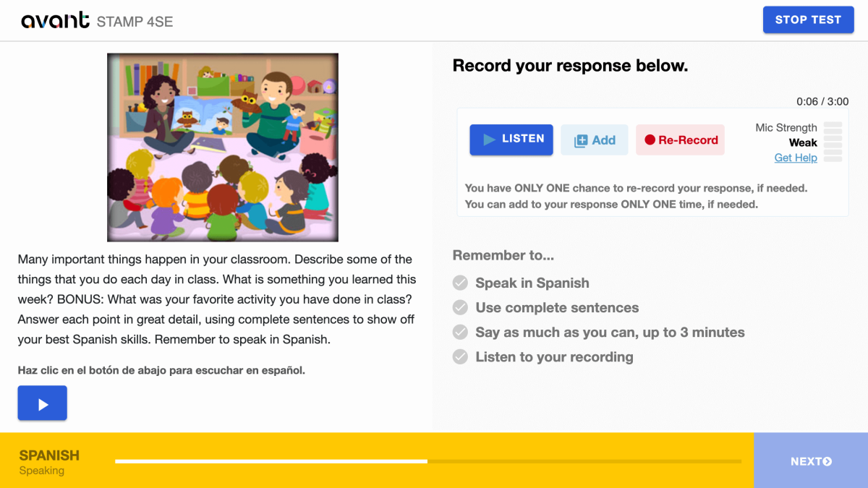
Task: Play the Spanish audio prompt button
Action: 43,403
